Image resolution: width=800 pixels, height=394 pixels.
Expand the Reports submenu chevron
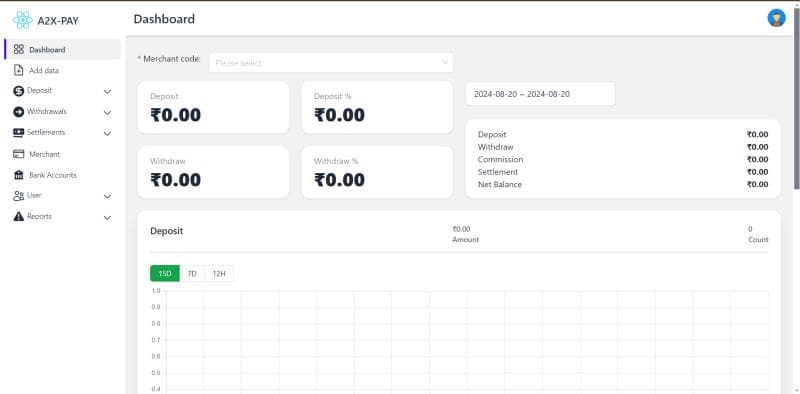point(107,218)
